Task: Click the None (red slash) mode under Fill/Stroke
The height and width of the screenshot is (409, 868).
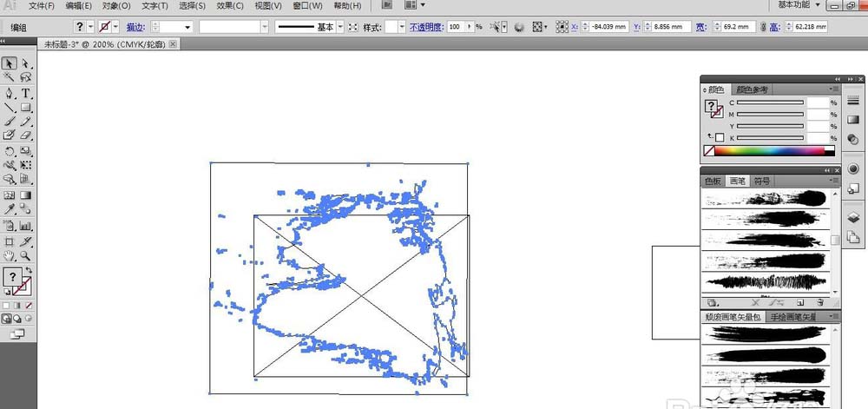Action: pos(29,305)
